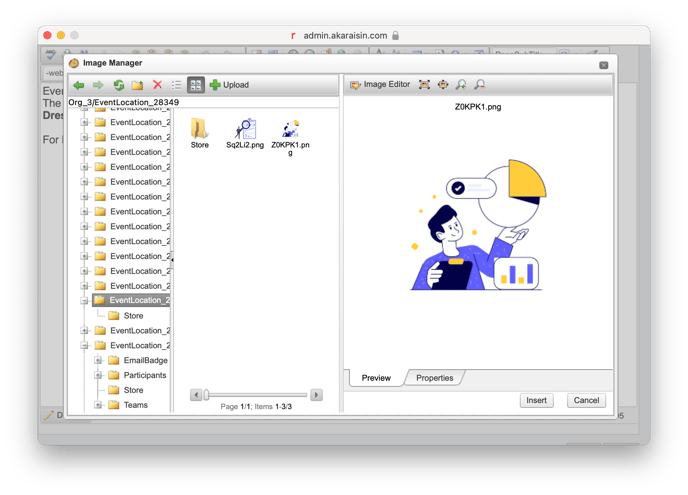Select the Sq2Li2.png file

pos(245,133)
